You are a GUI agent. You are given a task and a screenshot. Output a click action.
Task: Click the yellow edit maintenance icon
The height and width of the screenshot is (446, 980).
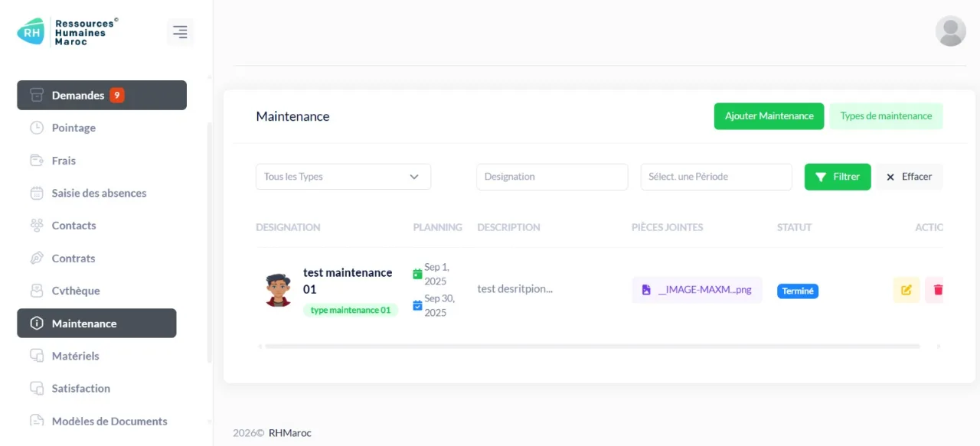(906, 290)
